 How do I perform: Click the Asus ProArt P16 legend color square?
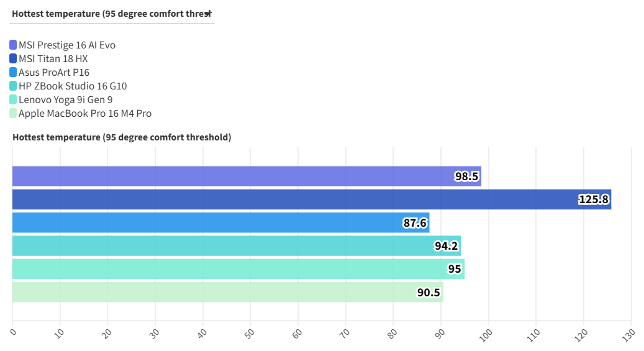coord(13,72)
